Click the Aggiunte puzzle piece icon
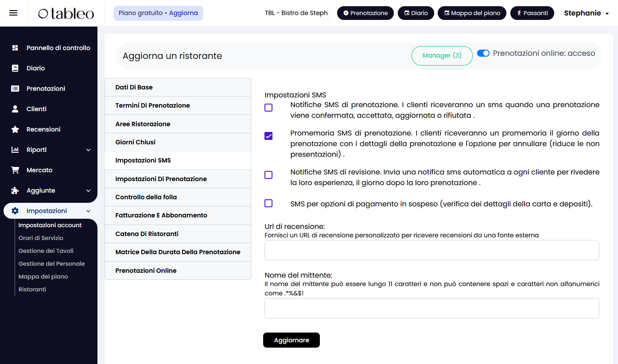The height and width of the screenshot is (364, 618). pos(15,190)
